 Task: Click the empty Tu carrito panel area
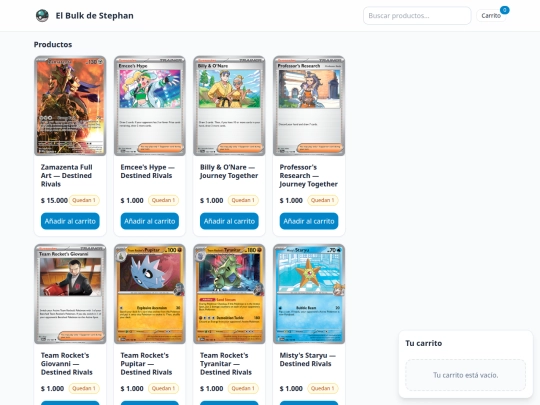pyautogui.click(x=465, y=375)
